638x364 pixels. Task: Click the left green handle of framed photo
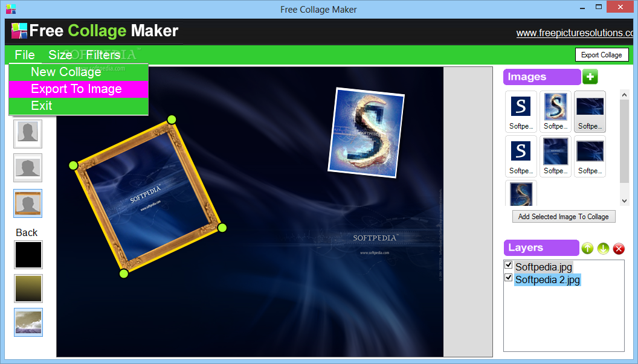coord(73,165)
